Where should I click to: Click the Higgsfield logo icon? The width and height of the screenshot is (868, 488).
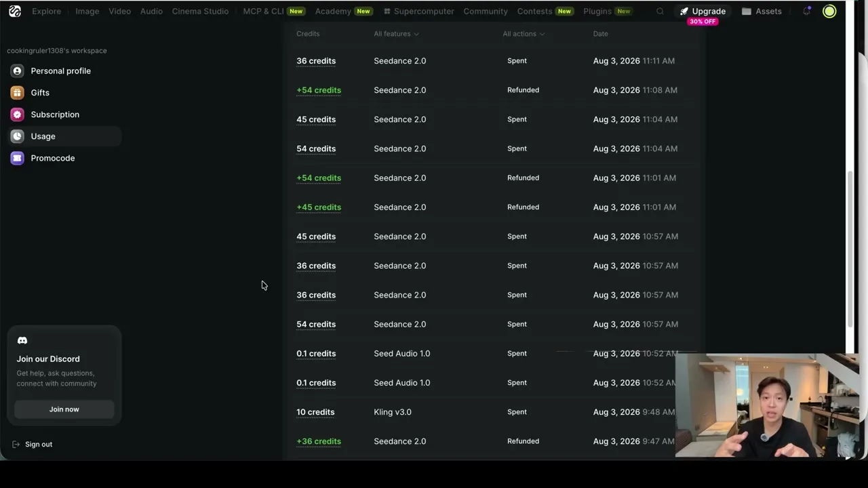pyautogui.click(x=15, y=11)
